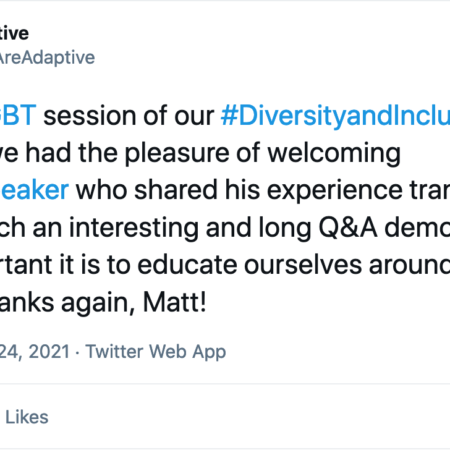Click the words 'educate ourselves' in tweet

pyautogui.click(x=250, y=265)
